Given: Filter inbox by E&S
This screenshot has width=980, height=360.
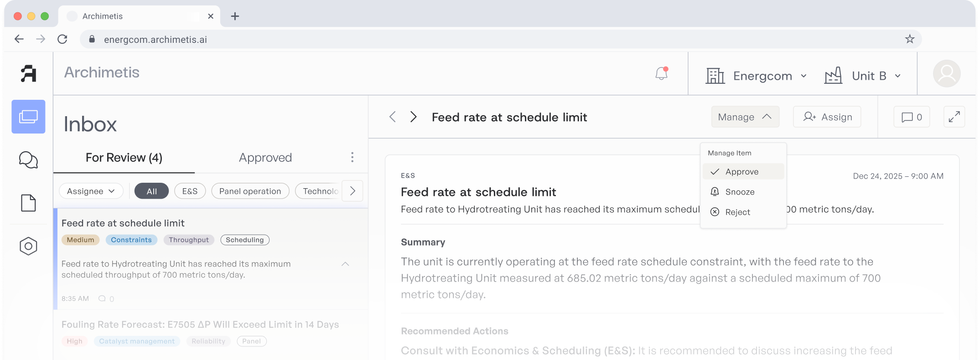Looking at the screenshot, I should (x=190, y=191).
